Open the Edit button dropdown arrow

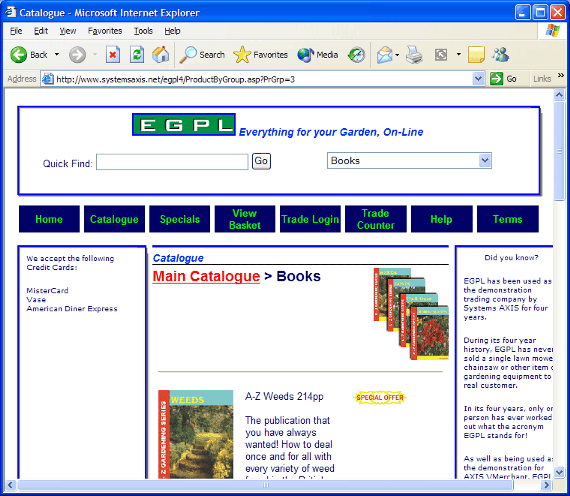pyautogui.click(x=459, y=55)
